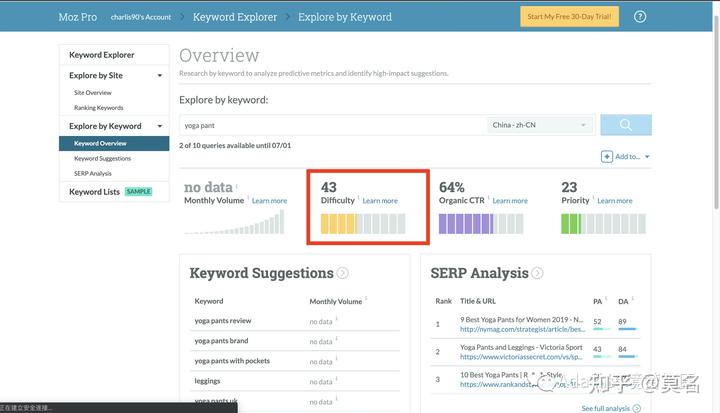720x413 pixels.
Task: Collapse the Explore by Keyword section
Action: click(x=159, y=126)
